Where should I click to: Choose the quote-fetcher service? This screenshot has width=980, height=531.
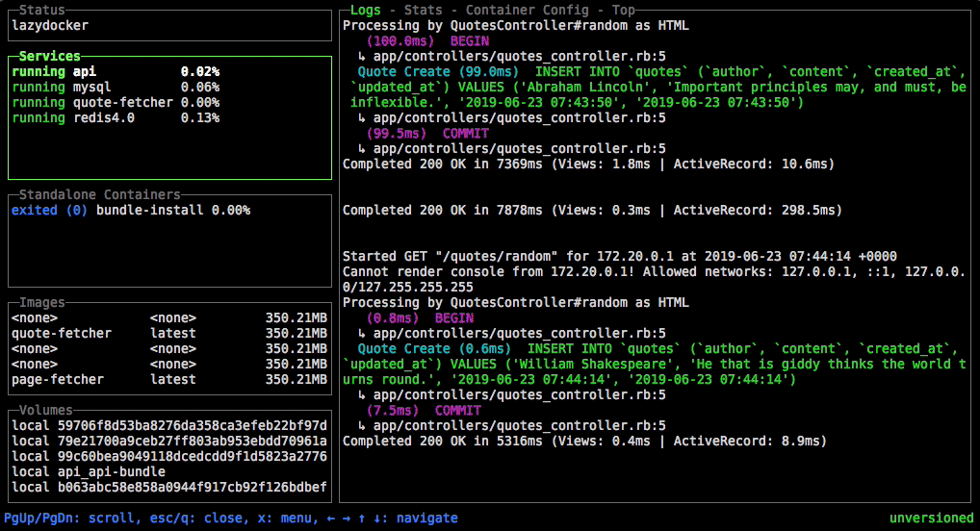tap(116, 103)
